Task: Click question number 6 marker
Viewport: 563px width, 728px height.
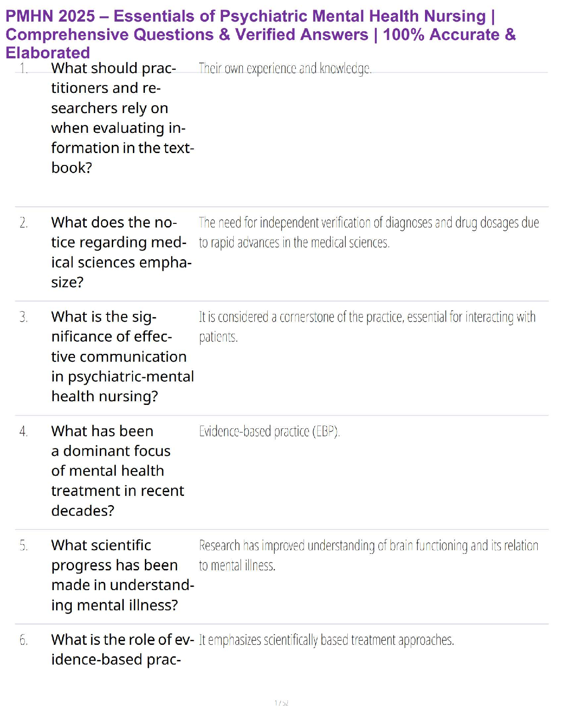Action: coord(24,640)
